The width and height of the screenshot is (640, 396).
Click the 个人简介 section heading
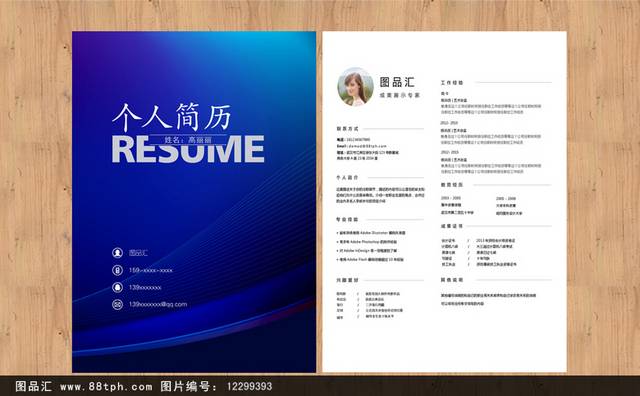[347, 178]
